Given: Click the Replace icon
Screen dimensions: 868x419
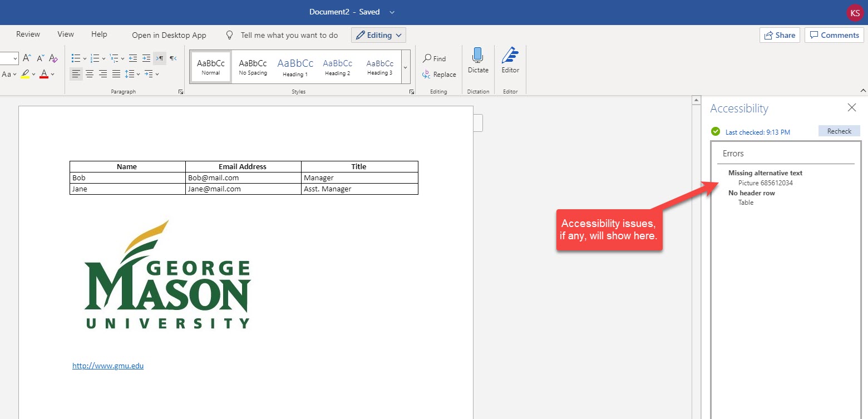Looking at the screenshot, I should pyautogui.click(x=428, y=74).
